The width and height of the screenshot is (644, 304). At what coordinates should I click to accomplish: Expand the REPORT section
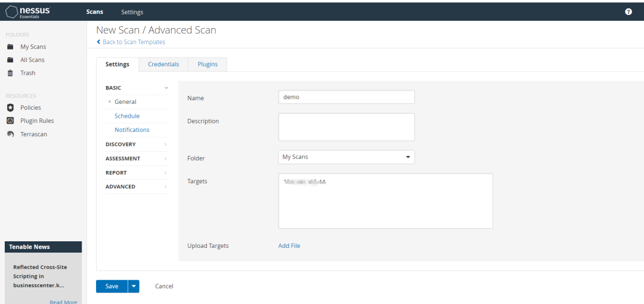[x=137, y=173]
